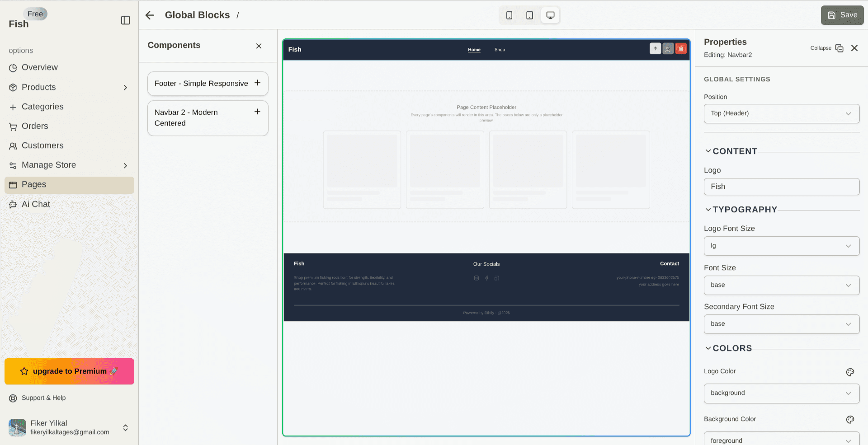868x445 pixels.
Task: Switch to tablet preview mode
Action: tap(529, 15)
